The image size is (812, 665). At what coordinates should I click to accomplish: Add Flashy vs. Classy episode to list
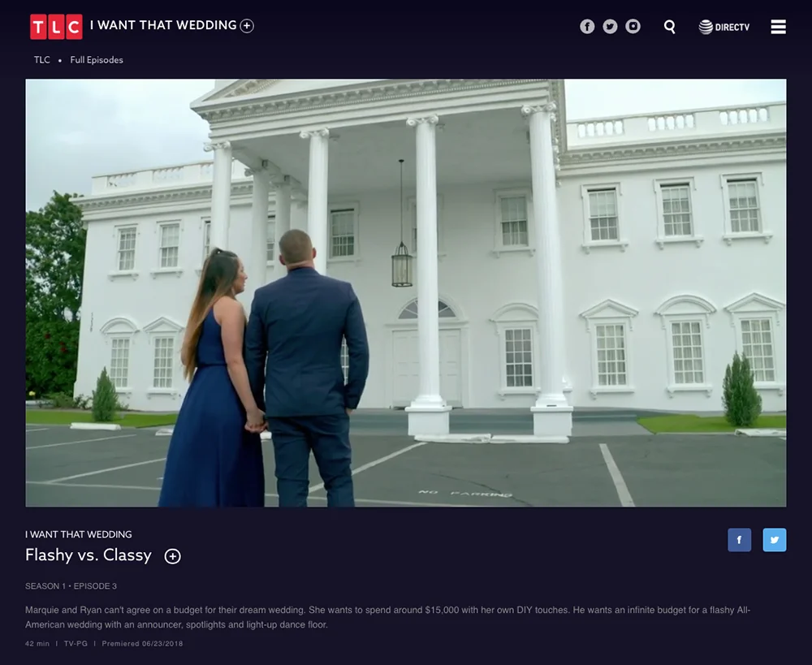pyautogui.click(x=172, y=556)
